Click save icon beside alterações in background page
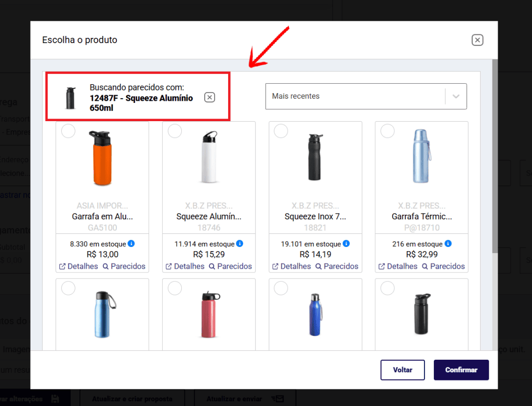 55,399
